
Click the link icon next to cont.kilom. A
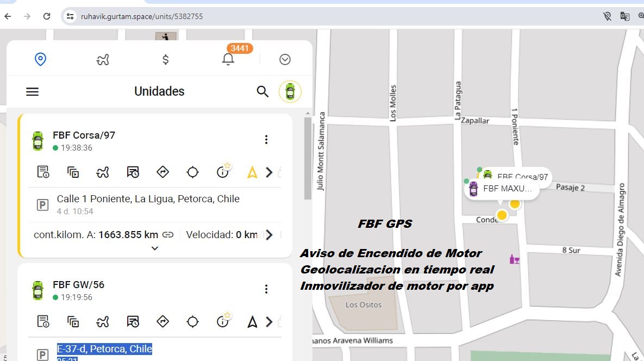[x=168, y=235]
